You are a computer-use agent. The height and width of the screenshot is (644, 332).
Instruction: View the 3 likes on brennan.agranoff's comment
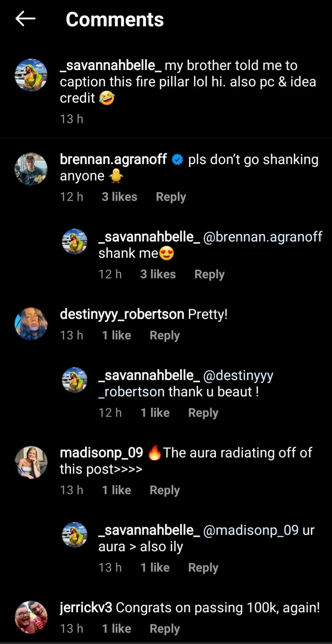coord(119,197)
